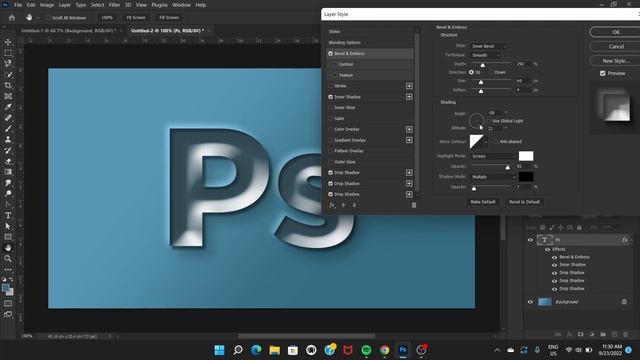Open the File menu
Screen dimensions: 640x360
pos(18,5)
